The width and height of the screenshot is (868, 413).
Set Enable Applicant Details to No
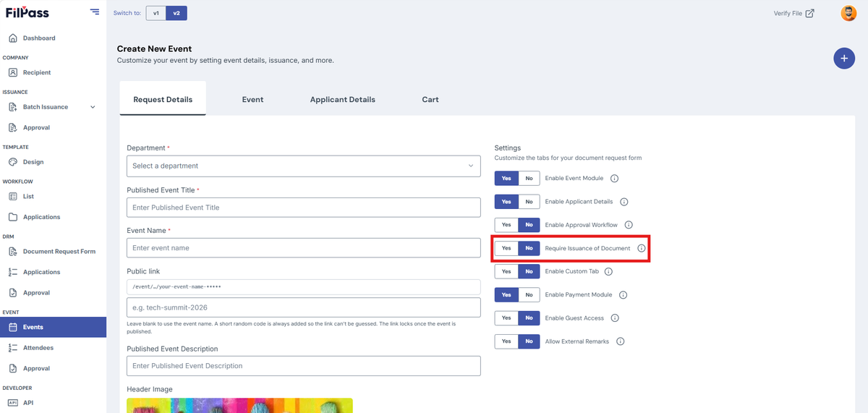[x=529, y=202]
